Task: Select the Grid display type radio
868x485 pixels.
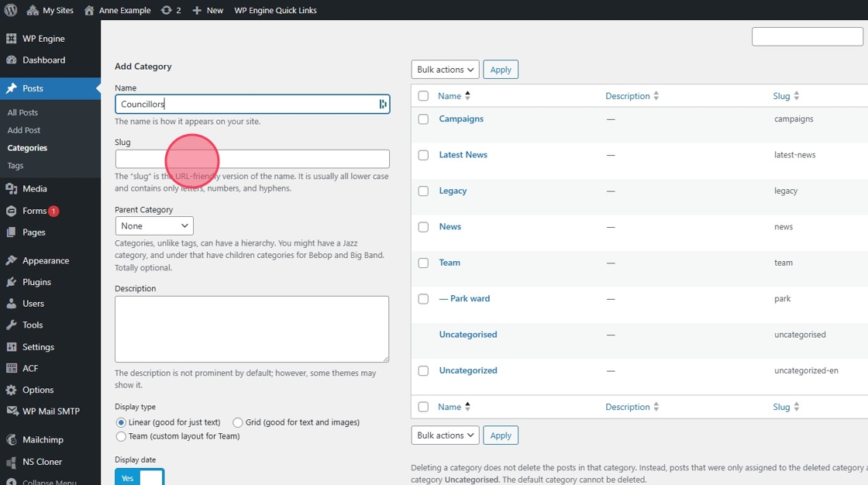Action: pyautogui.click(x=238, y=422)
